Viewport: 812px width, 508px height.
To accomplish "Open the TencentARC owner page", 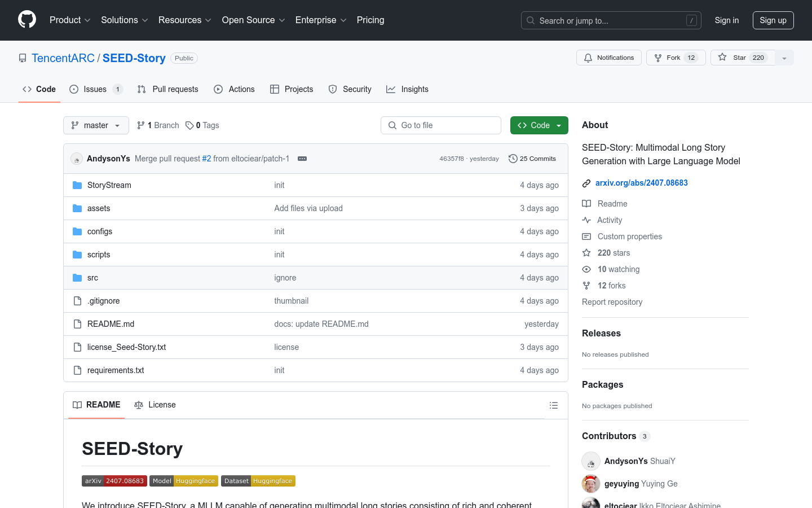I will click(63, 58).
